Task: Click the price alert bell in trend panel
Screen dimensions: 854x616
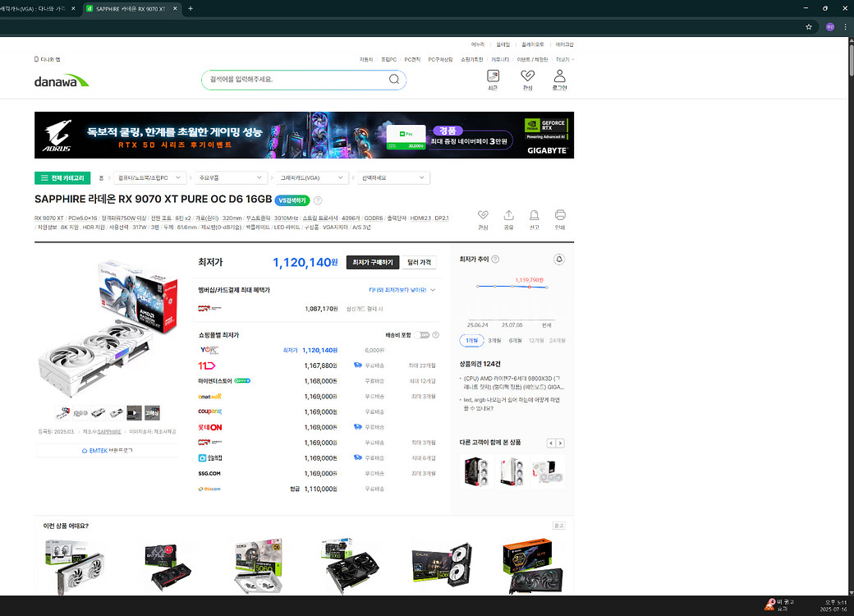Action: [x=559, y=260]
